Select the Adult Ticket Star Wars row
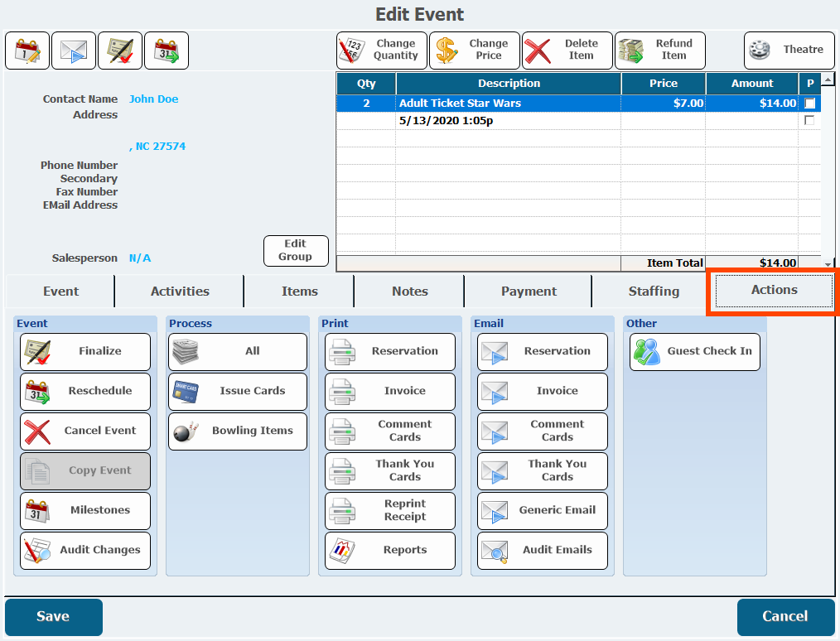 tap(508, 104)
